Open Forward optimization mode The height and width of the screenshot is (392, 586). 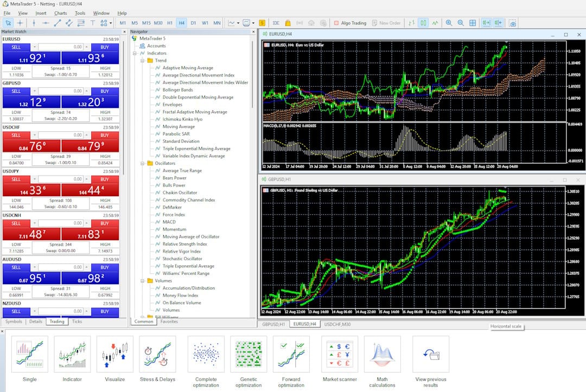pyautogui.click(x=291, y=354)
